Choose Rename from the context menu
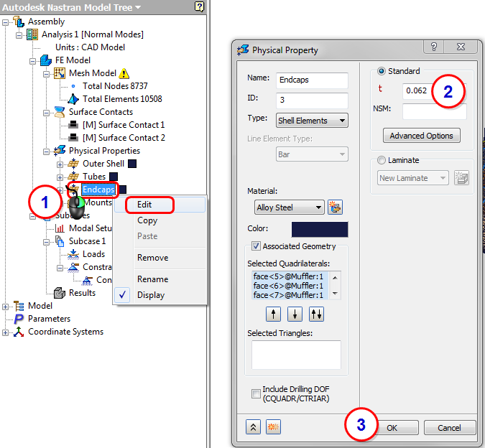 pos(160,279)
